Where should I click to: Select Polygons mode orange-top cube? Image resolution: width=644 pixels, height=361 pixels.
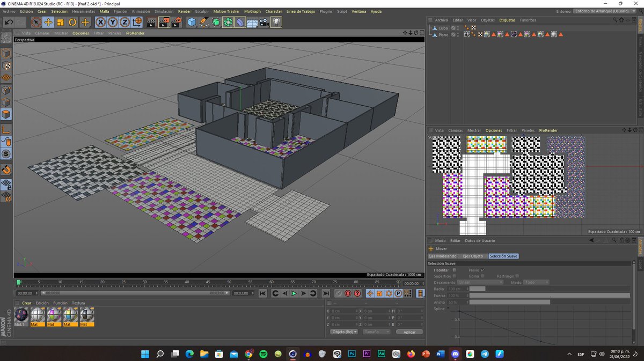[x=6, y=114]
